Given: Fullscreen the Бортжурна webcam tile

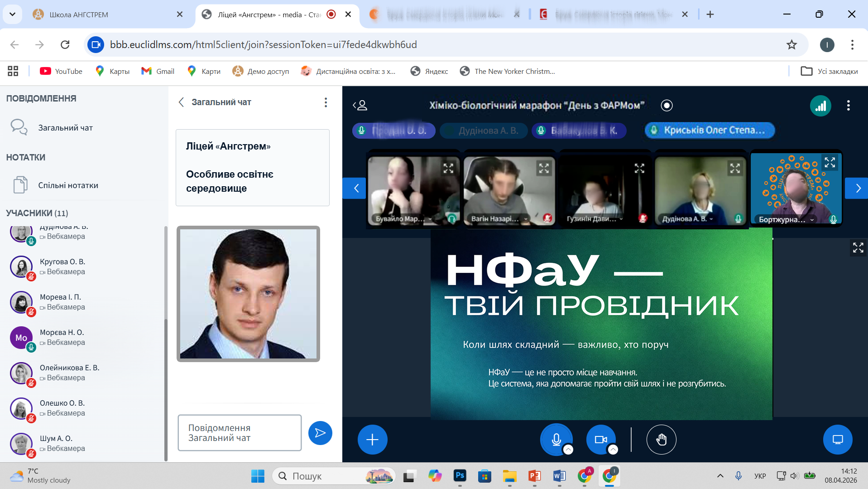Looking at the screenshot, I should tap(830, 163).
